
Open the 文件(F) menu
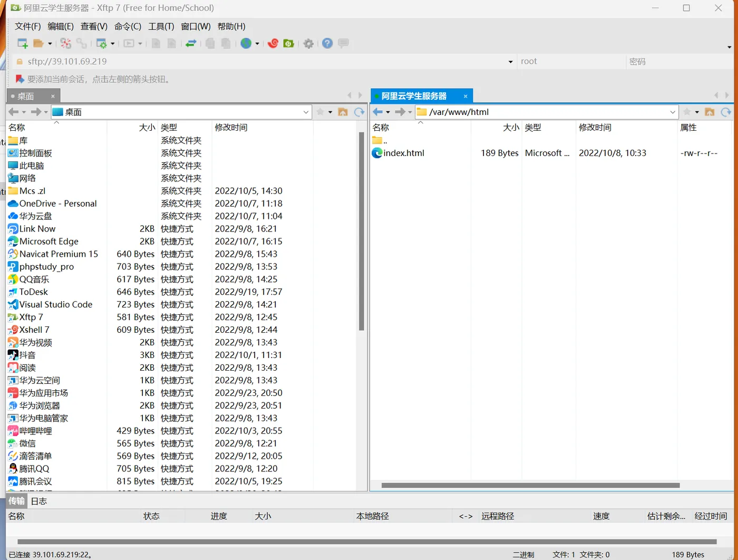point(27,26)
